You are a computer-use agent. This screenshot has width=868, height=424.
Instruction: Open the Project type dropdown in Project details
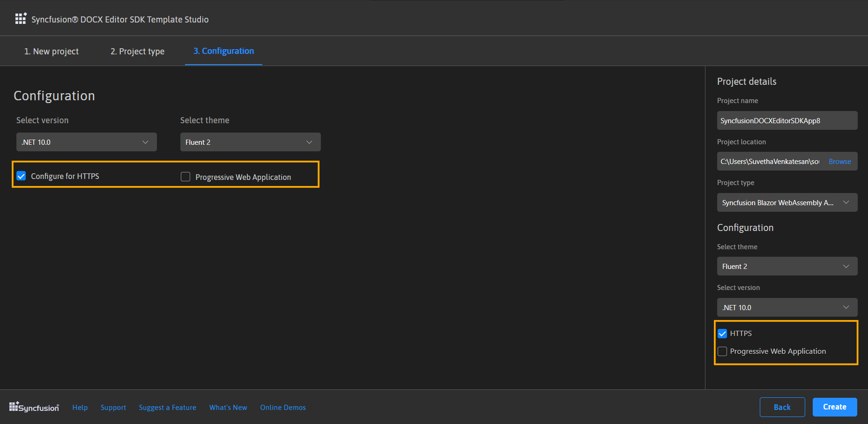tap(786, 202)
